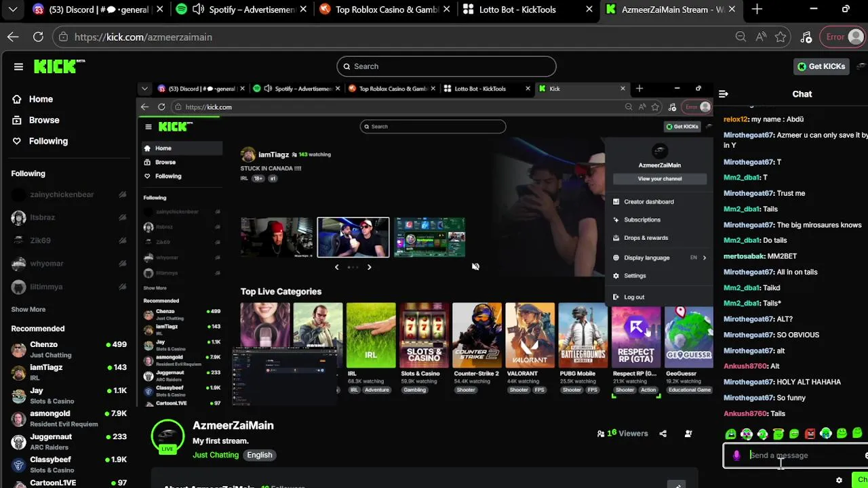
Task: Open the browser Extensions icon
Action: 806,37
